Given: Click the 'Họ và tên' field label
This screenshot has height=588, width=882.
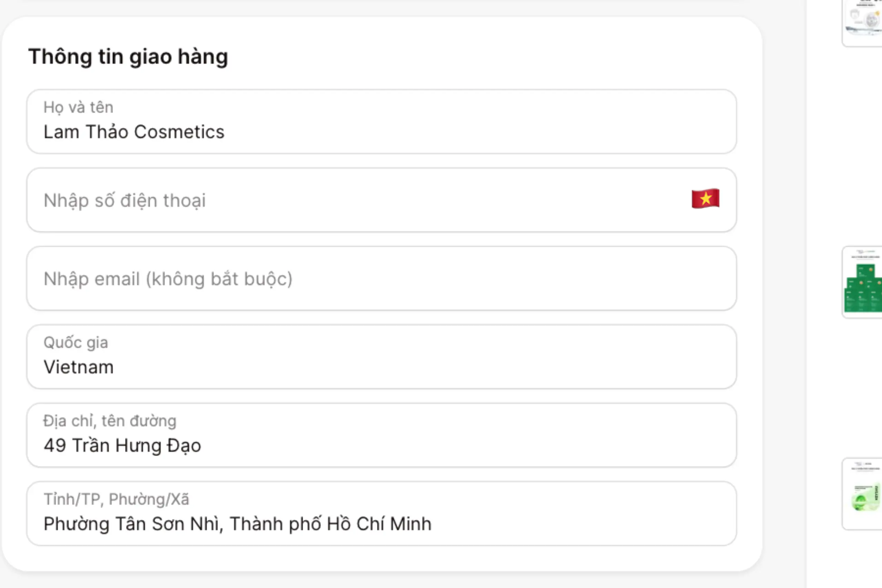Looking at the screenshot, I should coord(78,107).
